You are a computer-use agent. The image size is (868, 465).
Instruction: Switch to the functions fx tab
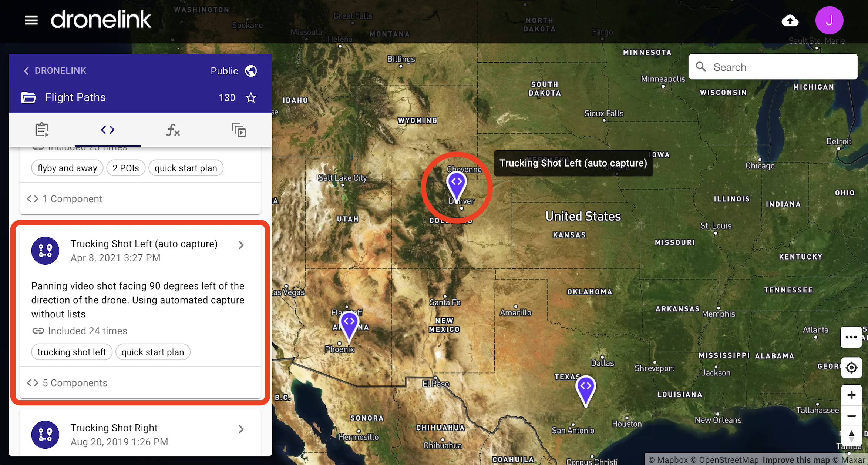click(173, 130)
